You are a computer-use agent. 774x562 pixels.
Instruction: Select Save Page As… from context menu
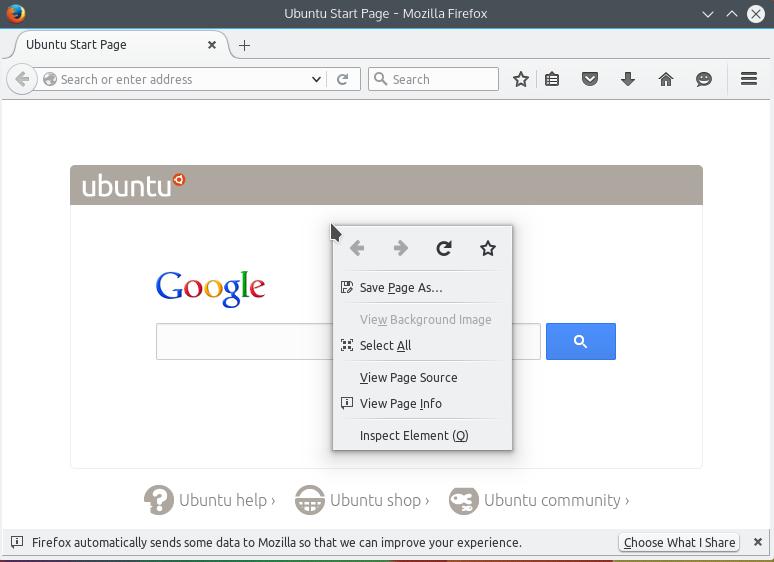[x=400, y=287]
